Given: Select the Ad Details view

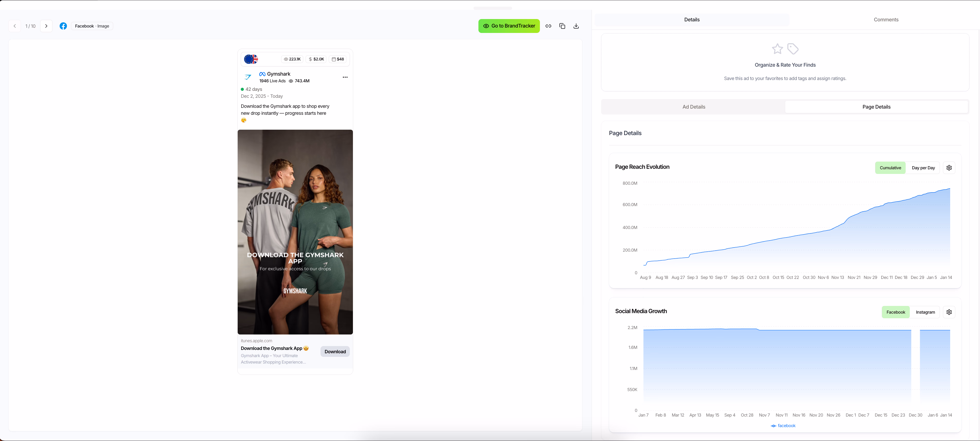Looking at the screenshot, I should point(693,107).
